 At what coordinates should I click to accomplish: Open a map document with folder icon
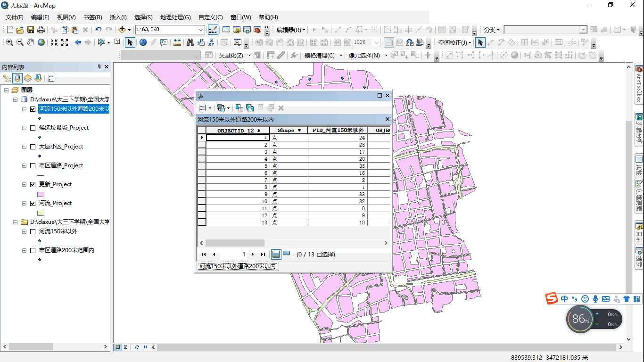click(x=20, y=30)
